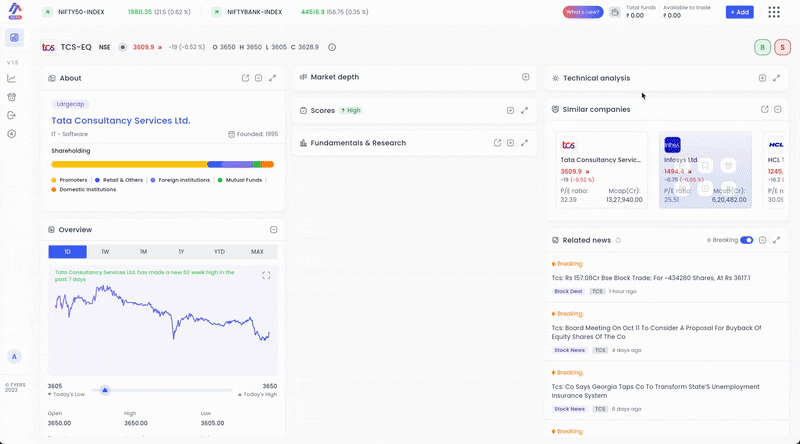Click the Largecap tag

(x=70, y=104)
